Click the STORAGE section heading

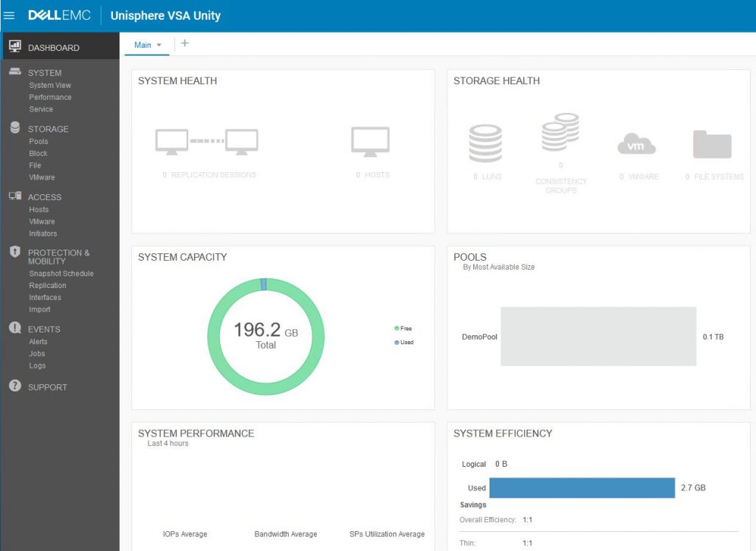(x=48, y=129)
